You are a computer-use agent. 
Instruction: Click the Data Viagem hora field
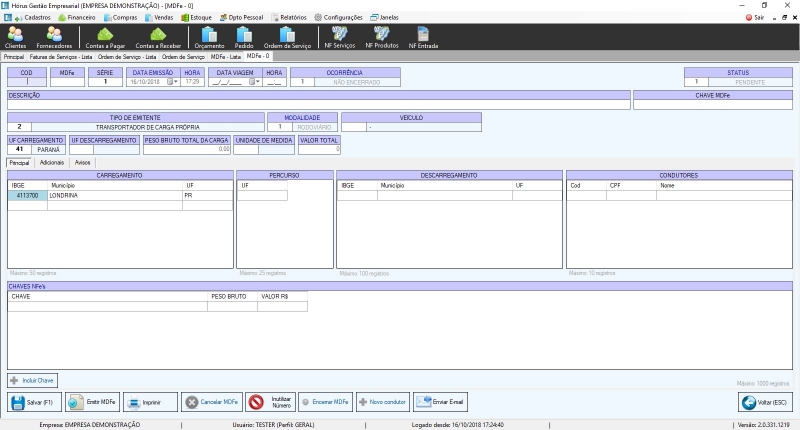274,82
